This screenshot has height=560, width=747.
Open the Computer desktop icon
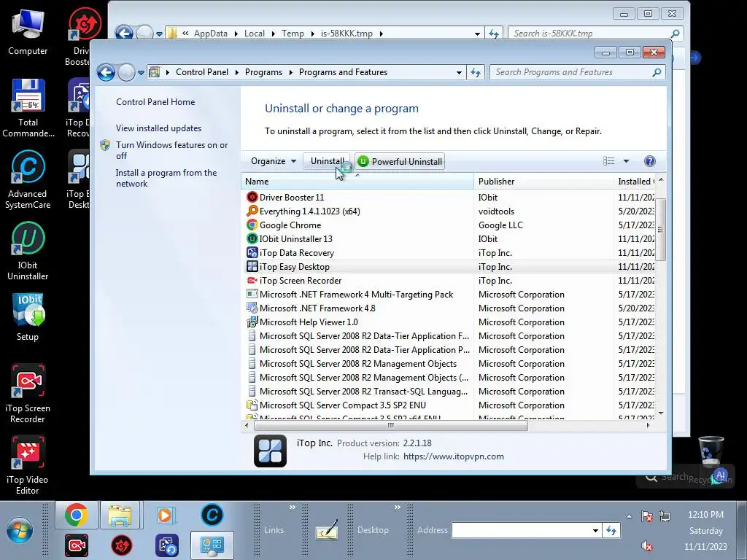(x=28, y=32)
